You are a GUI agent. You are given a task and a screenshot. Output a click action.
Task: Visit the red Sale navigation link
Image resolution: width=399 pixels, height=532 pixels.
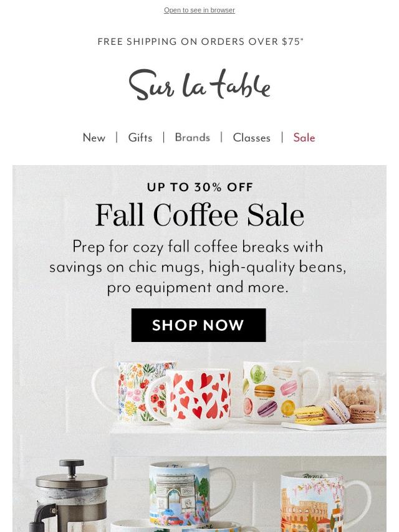pyautogui.click(x=304, y=138)
